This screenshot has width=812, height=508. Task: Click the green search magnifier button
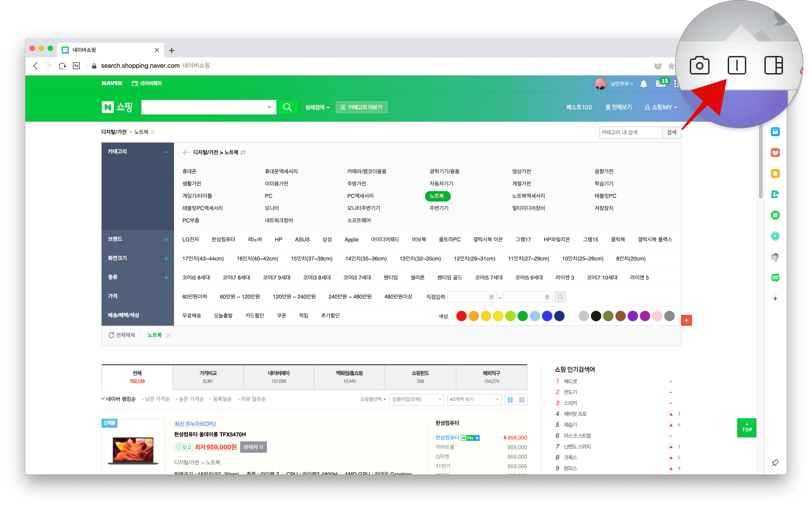coord(287,107)
